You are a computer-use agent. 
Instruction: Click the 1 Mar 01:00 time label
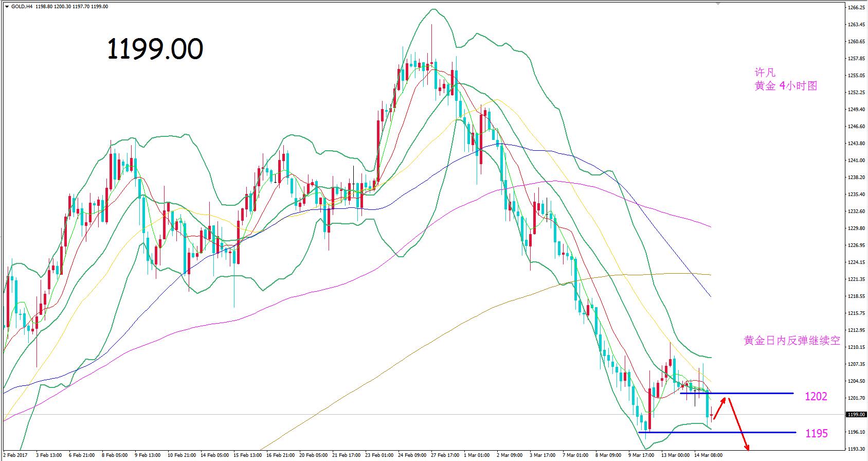[x=477, y=455]
